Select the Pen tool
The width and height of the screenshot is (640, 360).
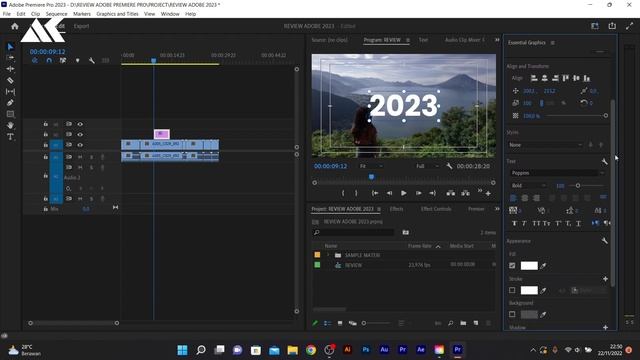point(10,103)
